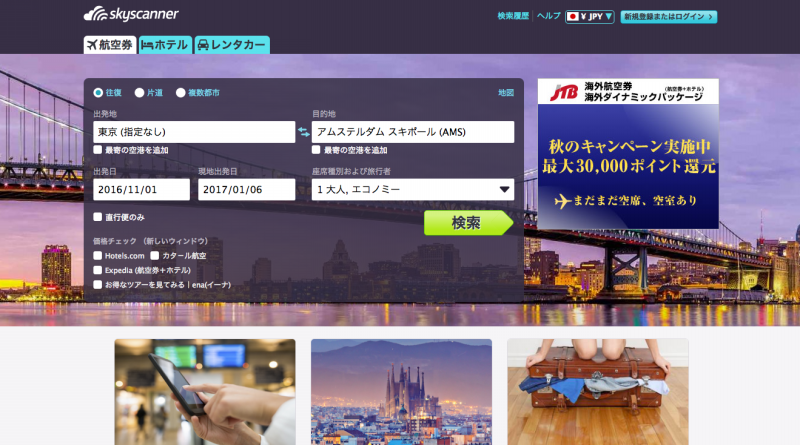Check the Expedia (航空券+ホテル) box
Viewport: 800px width, 445px height.
98,270
